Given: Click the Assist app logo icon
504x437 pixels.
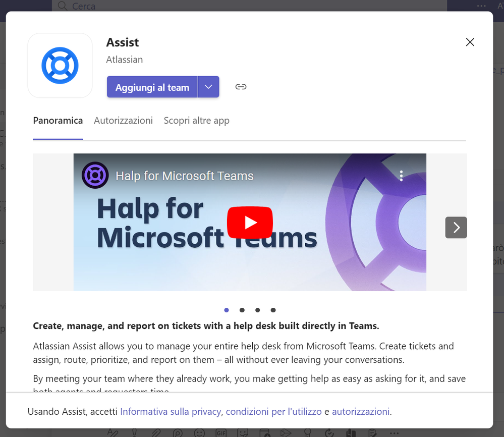Looking at the screenshot, I should [x=60, y=66].
